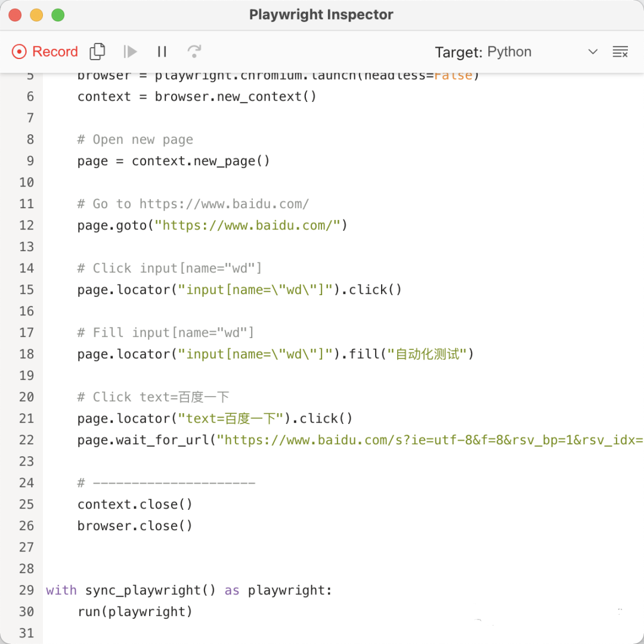Screen dimensions: 644x644
Task: Toggle the Record button
Action: tap(45, 52)
